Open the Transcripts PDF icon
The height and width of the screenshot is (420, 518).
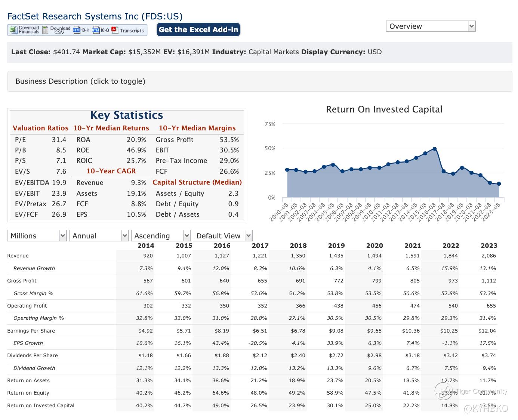(115, 30)
